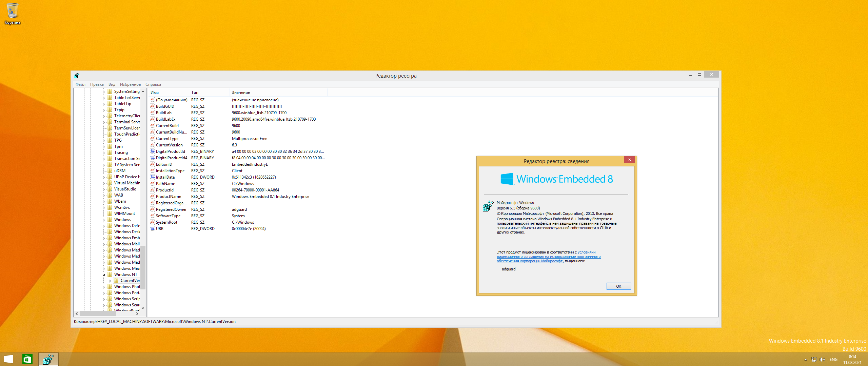Viewport: 868px width, 366px height.
Task: Expand the Windows Defender tree node
Action: click(104, 226)
